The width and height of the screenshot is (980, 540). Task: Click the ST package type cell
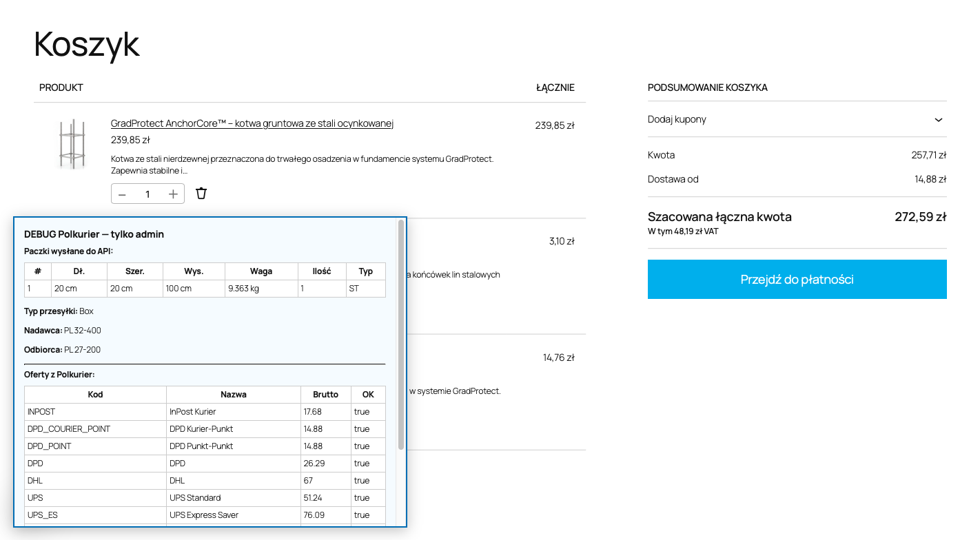click(366, 289)
